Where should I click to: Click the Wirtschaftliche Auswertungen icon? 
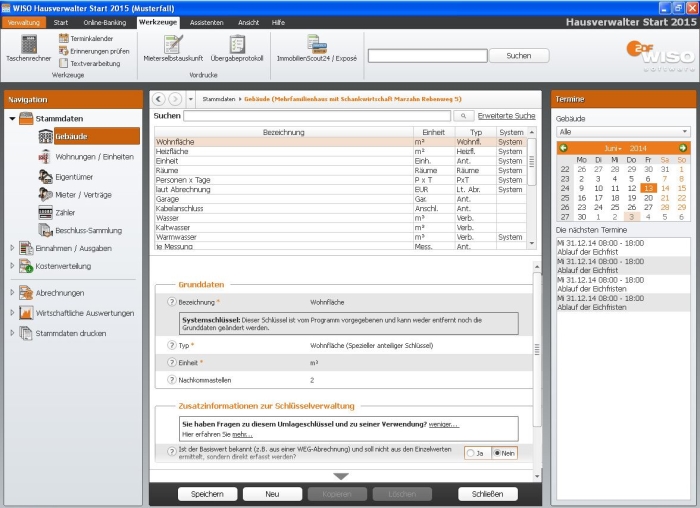pos(26,313)
